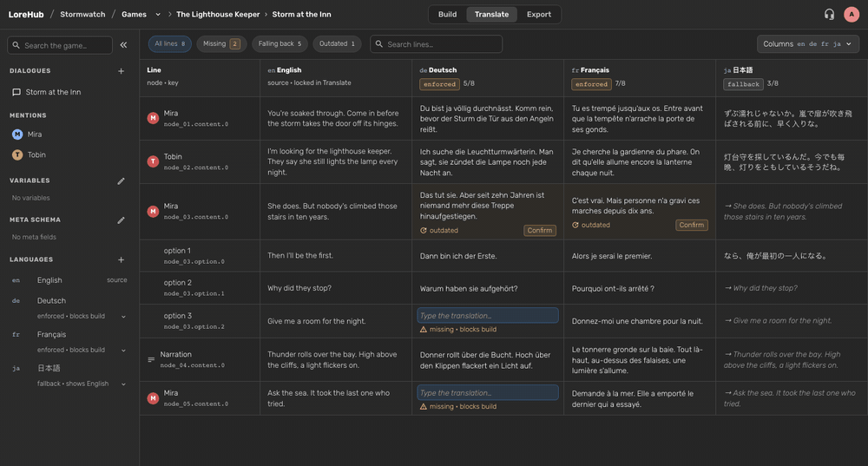Switch to the Build tab

click(x=447, y=15)
